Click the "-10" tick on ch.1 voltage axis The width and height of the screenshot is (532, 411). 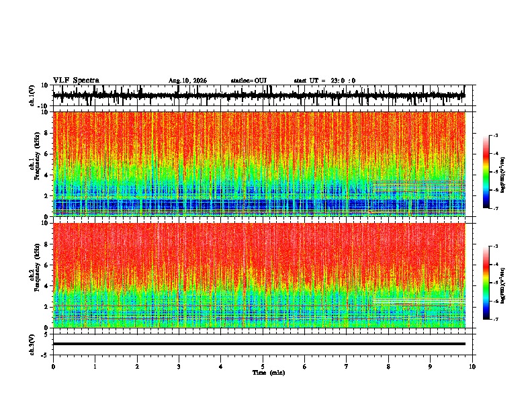click(x=44, y=106)
